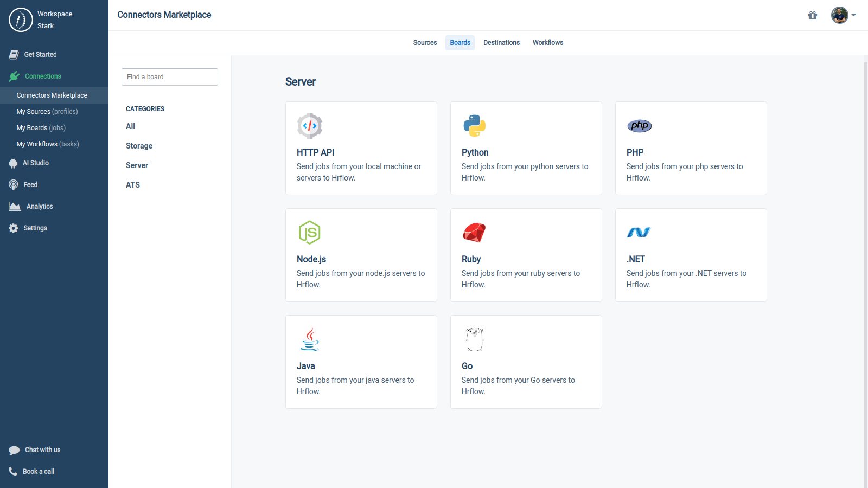Image resolution: width=868 pixels, height=488 pixels.
Task: Click the Workspace Stark name
Action: coord(55,20)
